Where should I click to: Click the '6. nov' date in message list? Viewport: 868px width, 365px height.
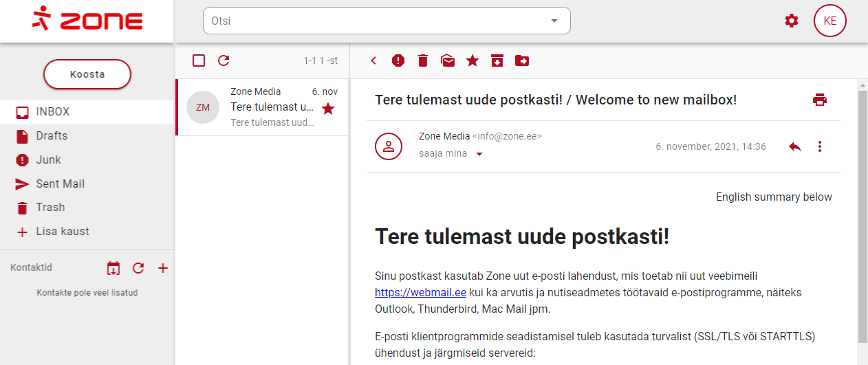pyautogui.click(x=325, y=91)
